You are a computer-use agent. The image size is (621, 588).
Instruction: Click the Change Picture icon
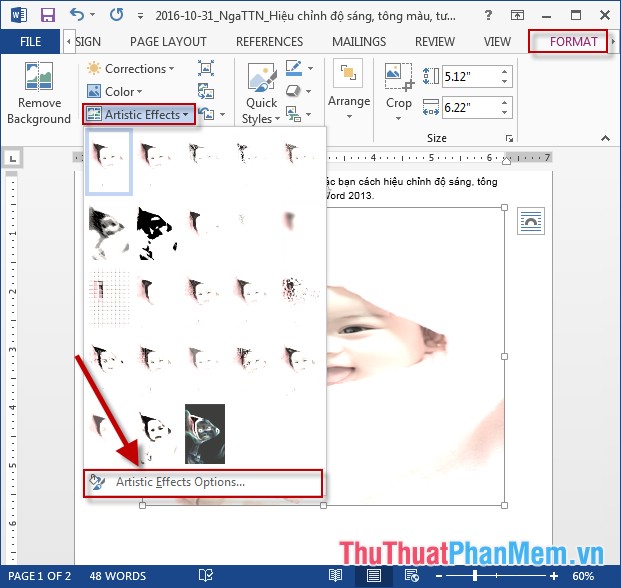point(206,91)
